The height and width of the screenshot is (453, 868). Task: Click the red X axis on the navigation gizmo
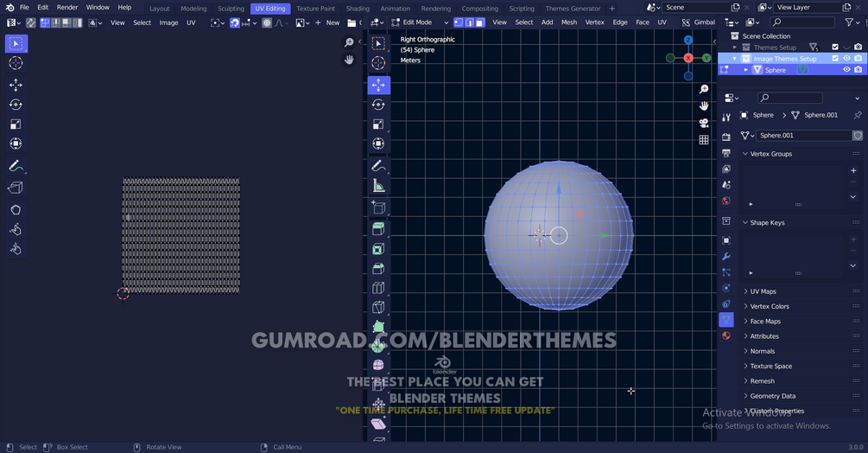(688, 58)
